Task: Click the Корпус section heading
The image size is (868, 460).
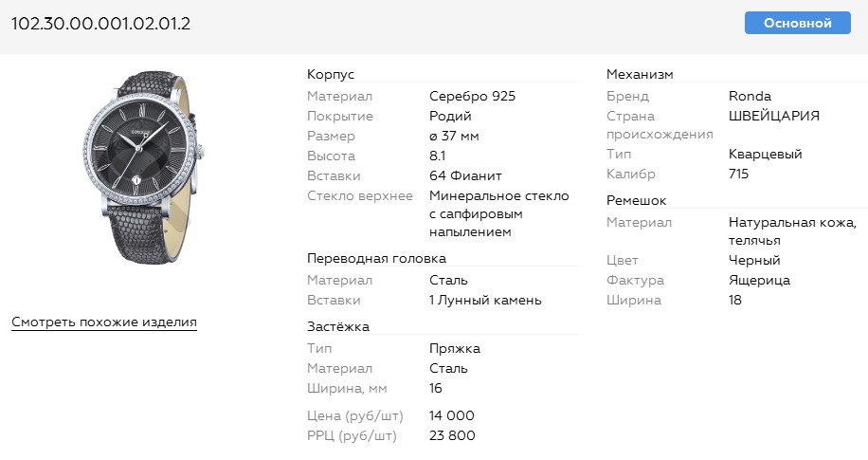Action: 331,75
